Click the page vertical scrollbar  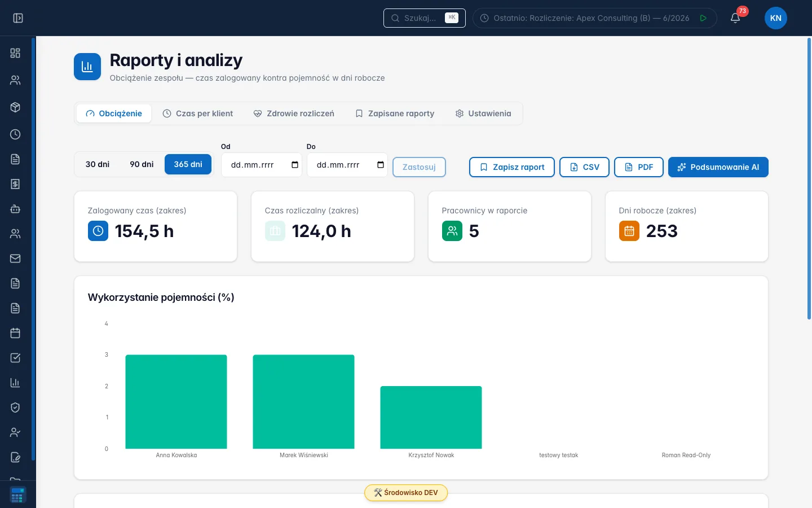pos(809,179)
